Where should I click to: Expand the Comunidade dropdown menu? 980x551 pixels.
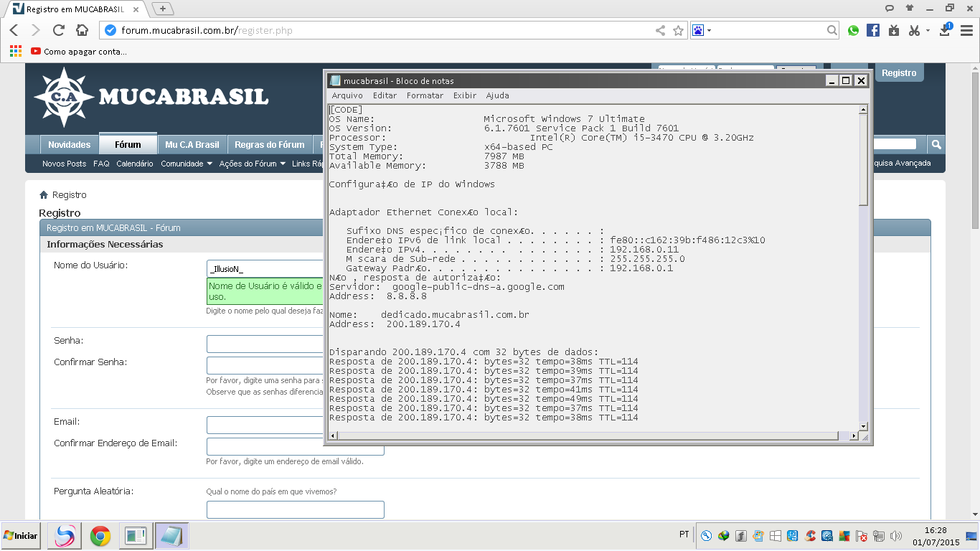(186, 164)
